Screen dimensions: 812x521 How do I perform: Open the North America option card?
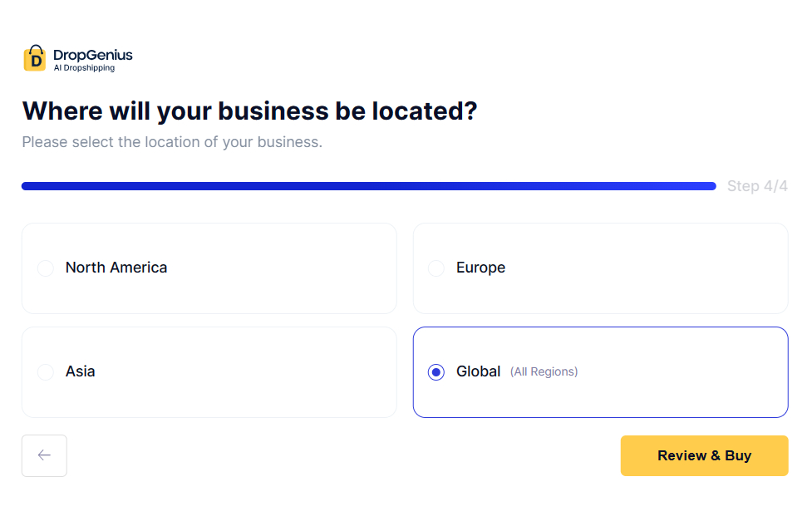(209, 268)
